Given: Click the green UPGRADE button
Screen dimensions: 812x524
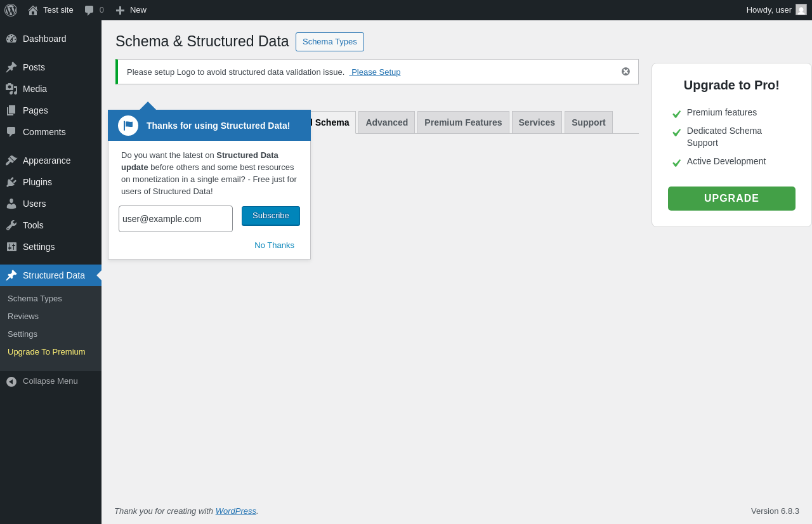Looking at the screenshot, I should [x=731, y=199].
